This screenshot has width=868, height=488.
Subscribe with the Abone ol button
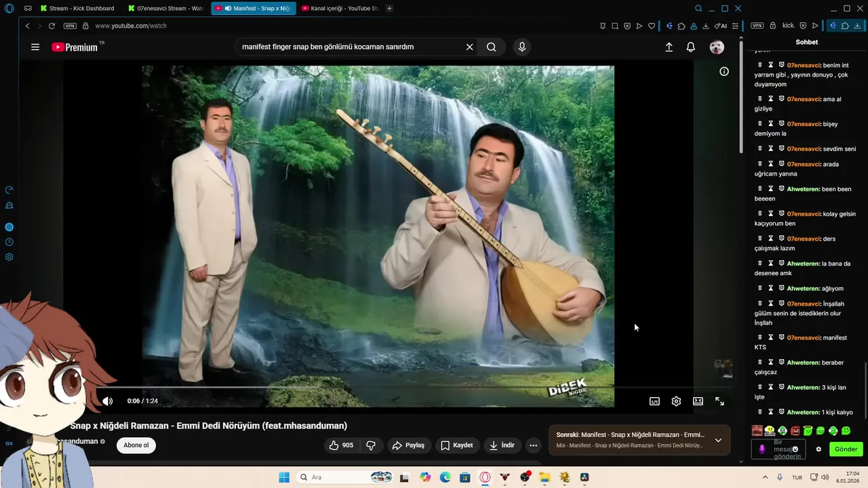136,445
